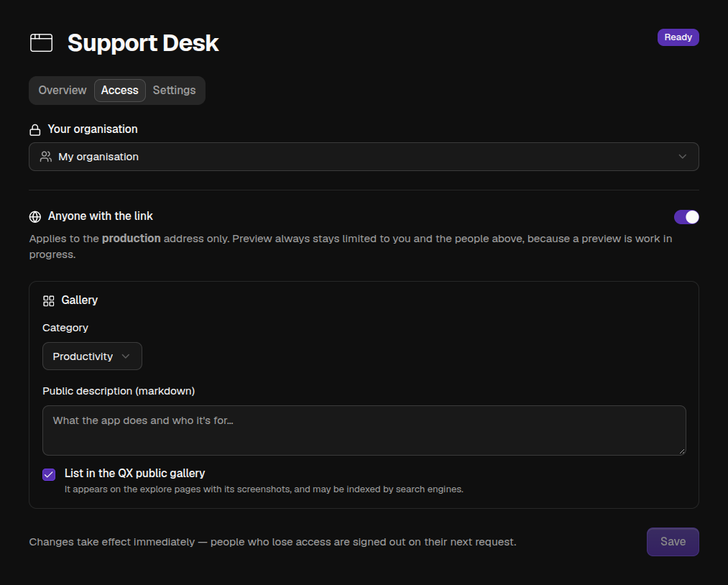Click the chevron in the organisation selector
Viewport: 728px width, 585px height.
coord(682,157)
